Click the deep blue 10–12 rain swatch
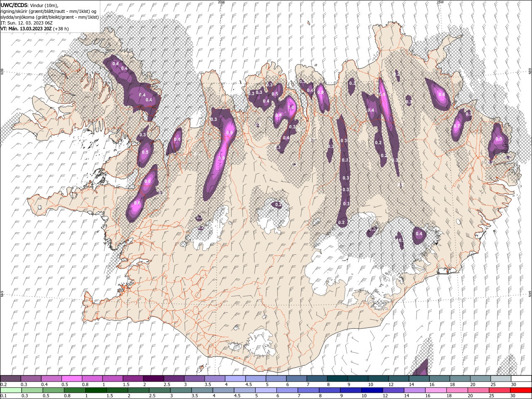Screen dimensions: 532x399 (372, 390)
